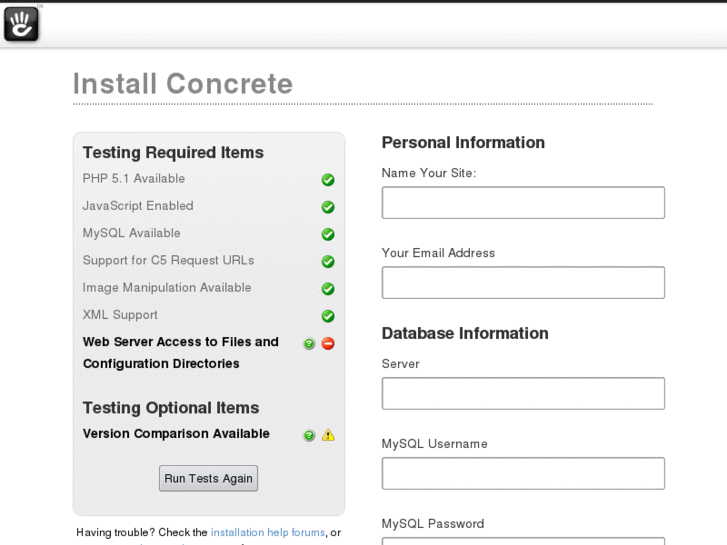Image resolution: width=727 pixels, height=545 pixels.
Task: Click the Install Concrete page heading
Action: (183, 84)
